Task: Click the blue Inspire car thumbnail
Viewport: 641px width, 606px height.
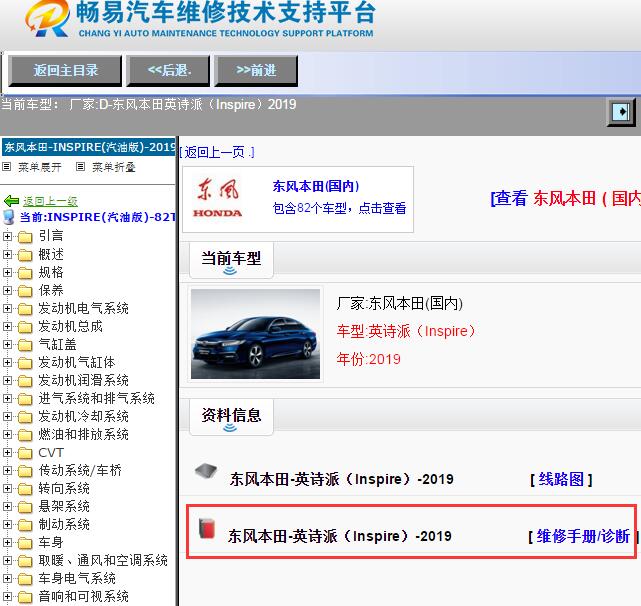Action: pos(256,334)
